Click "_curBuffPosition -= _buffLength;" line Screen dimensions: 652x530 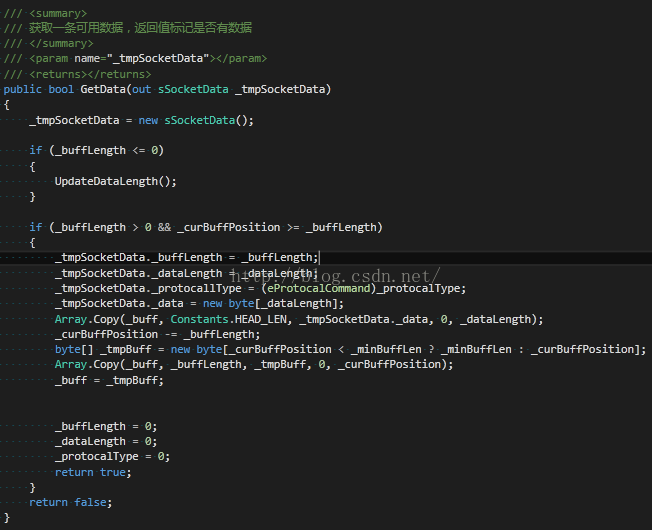pos(157,335)
